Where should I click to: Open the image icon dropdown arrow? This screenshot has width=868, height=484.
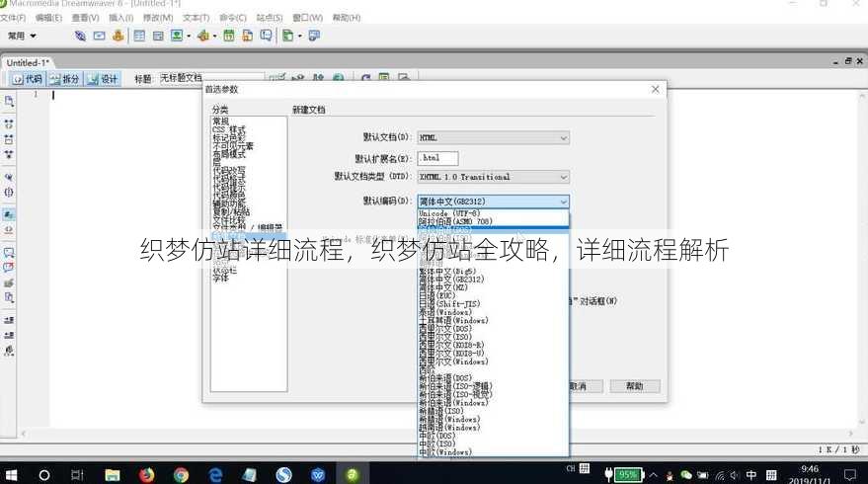pos(189,37)
